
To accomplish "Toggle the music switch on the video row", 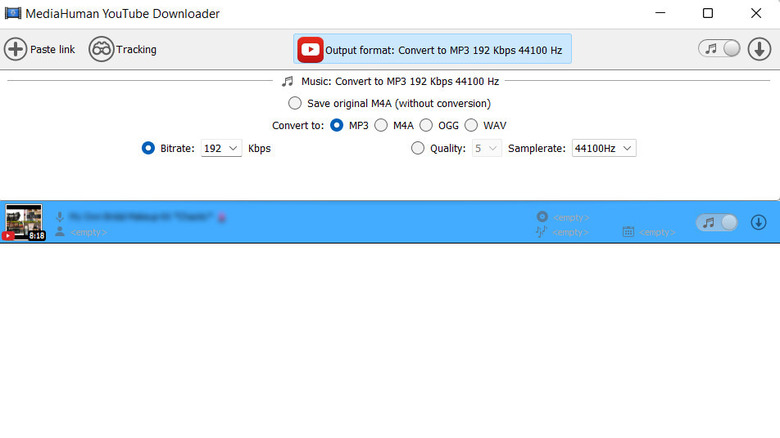I will coord(717,222).
